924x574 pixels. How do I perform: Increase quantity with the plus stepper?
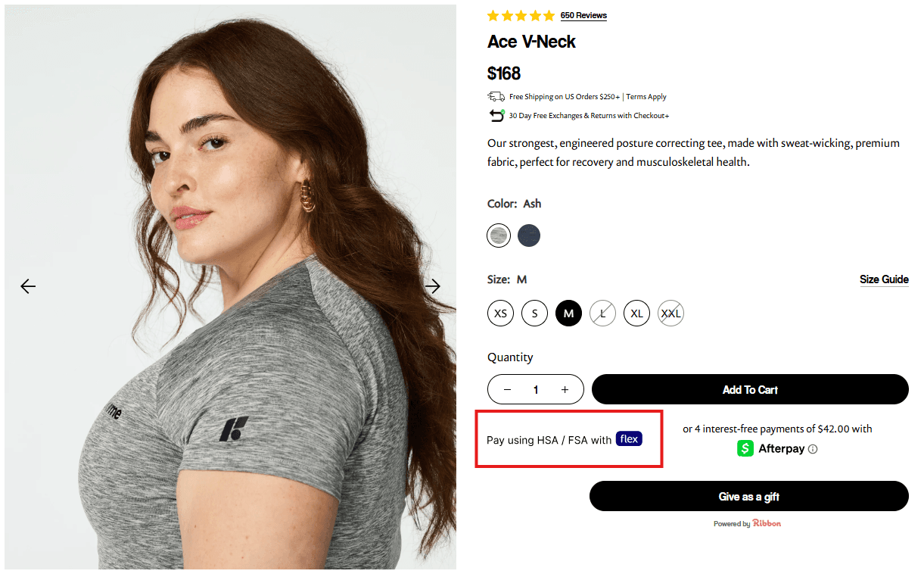click(565, 389)
